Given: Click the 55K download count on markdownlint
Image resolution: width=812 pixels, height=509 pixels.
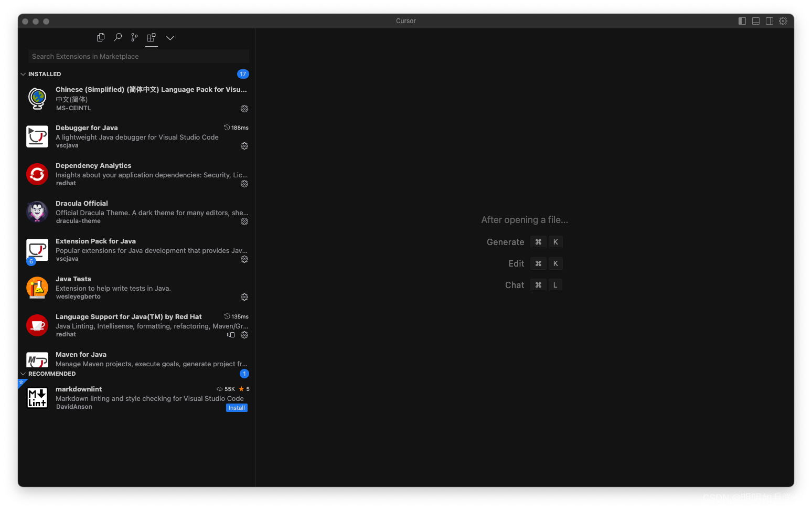Looking at the screenshot, I should pos(226,389).
